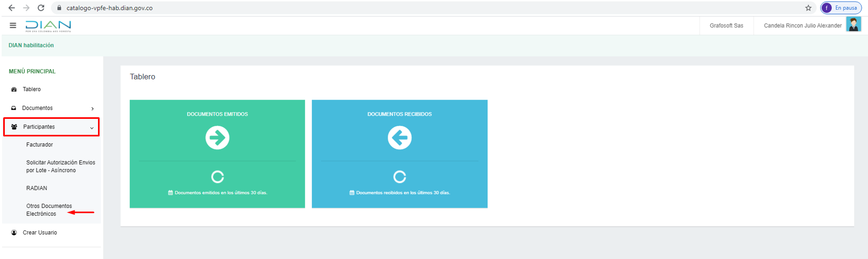Expand the Documentos submenu chevron
868x259 pixels.
[93, 109]
